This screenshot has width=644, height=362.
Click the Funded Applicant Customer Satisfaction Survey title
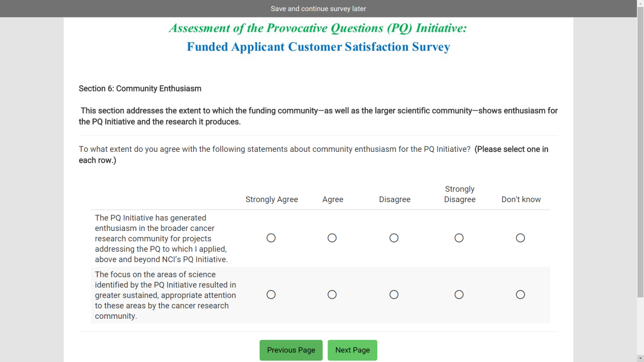(318, 47)
